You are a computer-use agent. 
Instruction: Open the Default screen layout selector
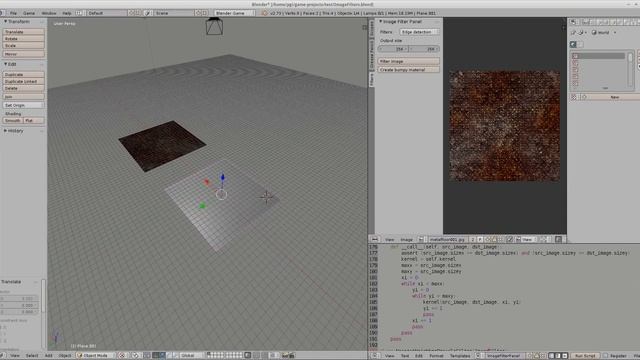tap(106, 13)
